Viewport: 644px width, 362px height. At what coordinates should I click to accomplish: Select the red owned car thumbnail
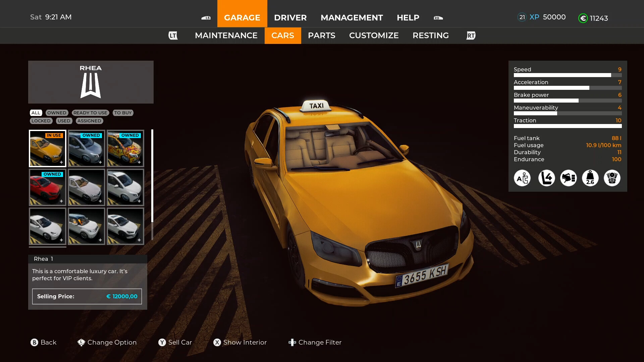[x=47, y=187]
